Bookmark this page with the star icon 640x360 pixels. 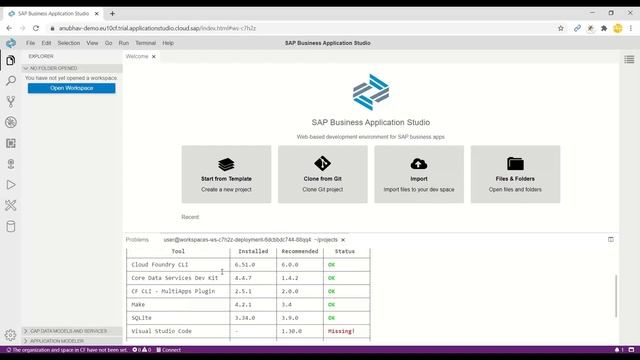pyautogui.click(x=561, y=28)
